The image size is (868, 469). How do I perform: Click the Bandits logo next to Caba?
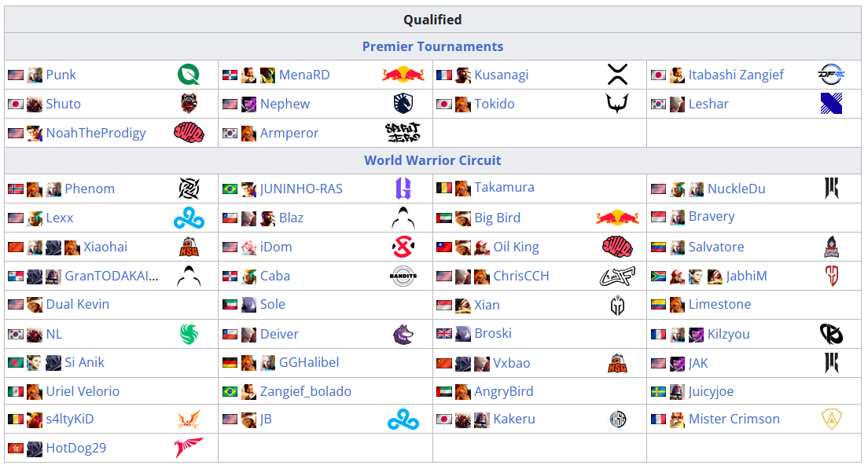(403, 276)
